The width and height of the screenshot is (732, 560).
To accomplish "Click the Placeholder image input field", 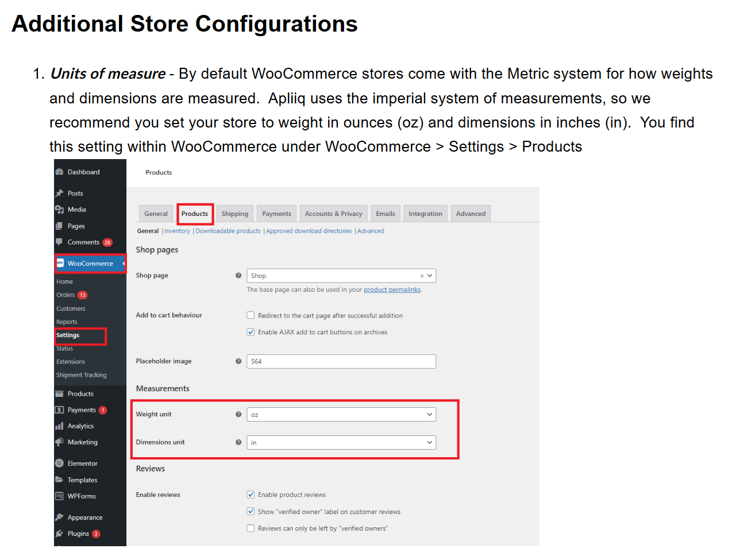I will [x=341, y=361].
